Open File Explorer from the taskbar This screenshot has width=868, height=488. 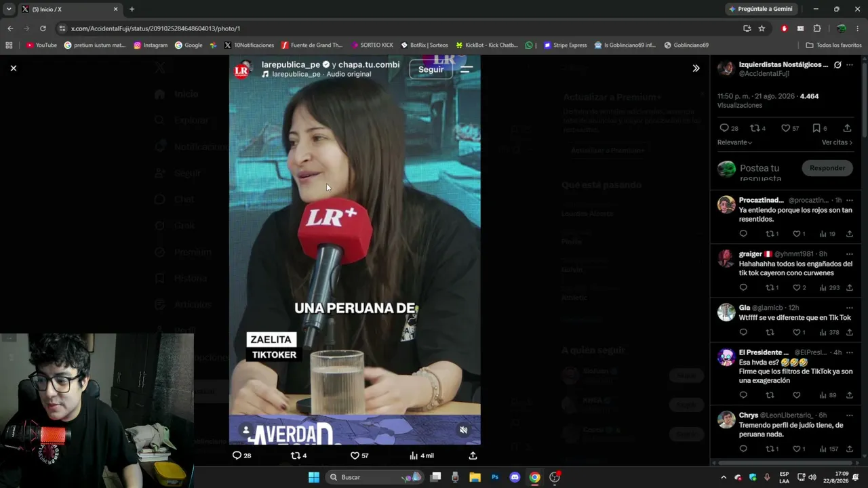coord(475,477)
